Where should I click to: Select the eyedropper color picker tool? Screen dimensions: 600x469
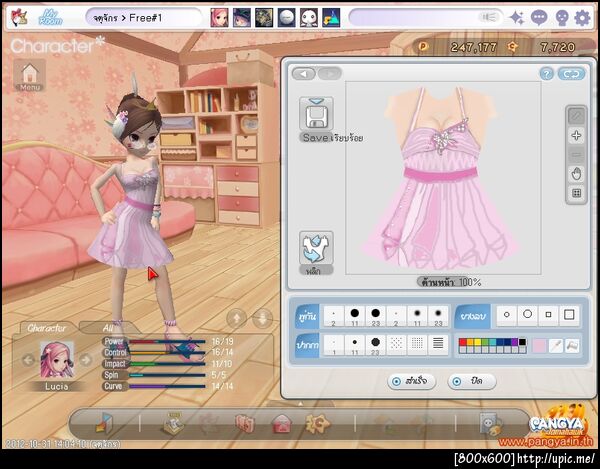tap(556, 346)
